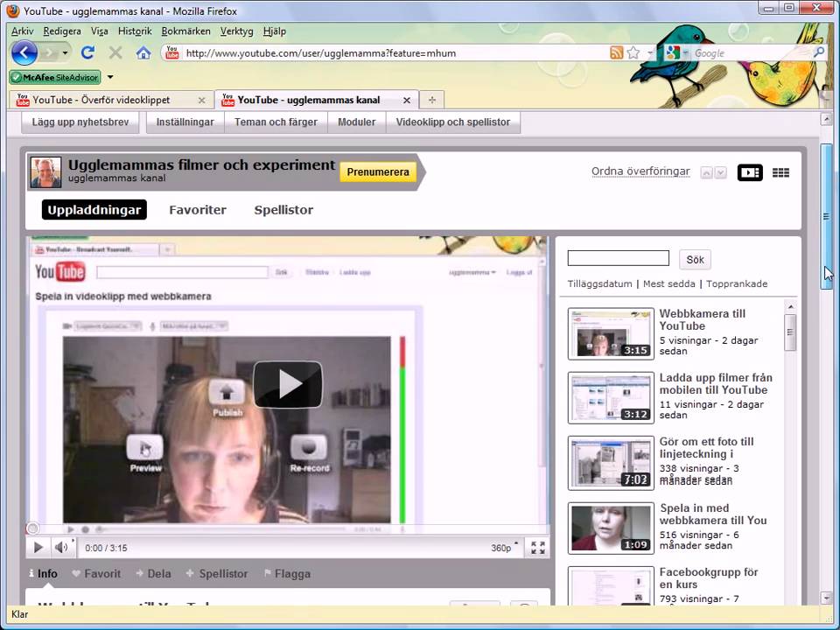Click the move up arrow beside Ordna överföringar
840x630 pixels.
(x=707, y=173)
